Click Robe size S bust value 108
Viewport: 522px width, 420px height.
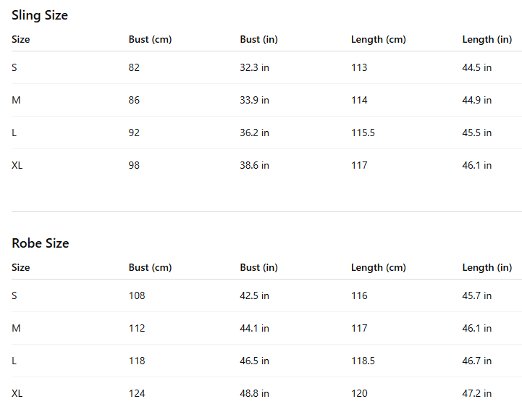click(137, 295)
